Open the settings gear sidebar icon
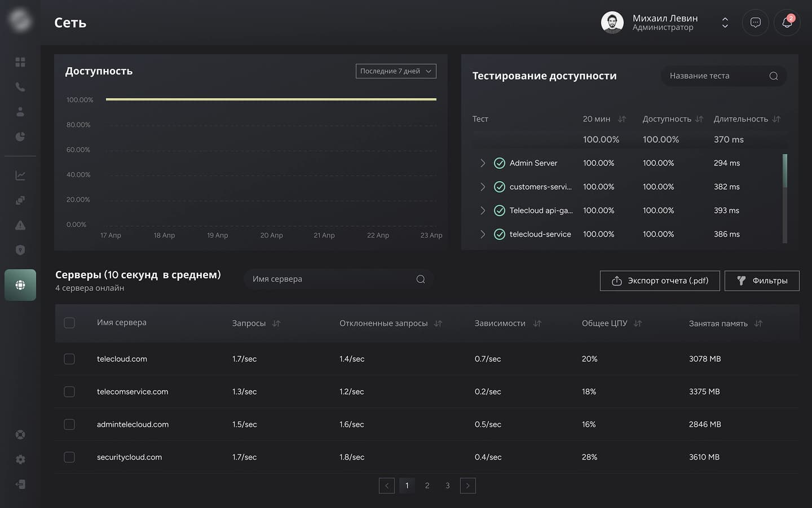This screenshot has width=812, height=508. 20,459
